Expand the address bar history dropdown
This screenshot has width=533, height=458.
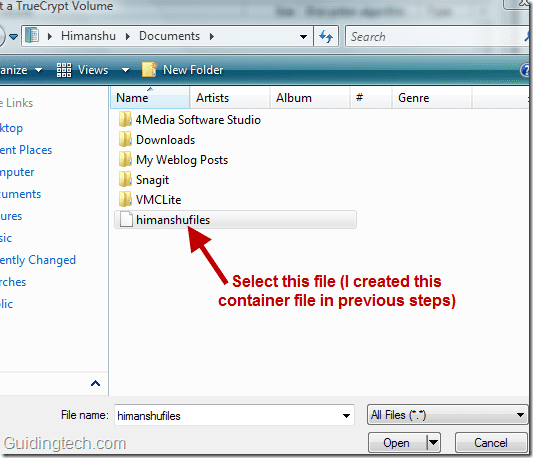[303, 36]
